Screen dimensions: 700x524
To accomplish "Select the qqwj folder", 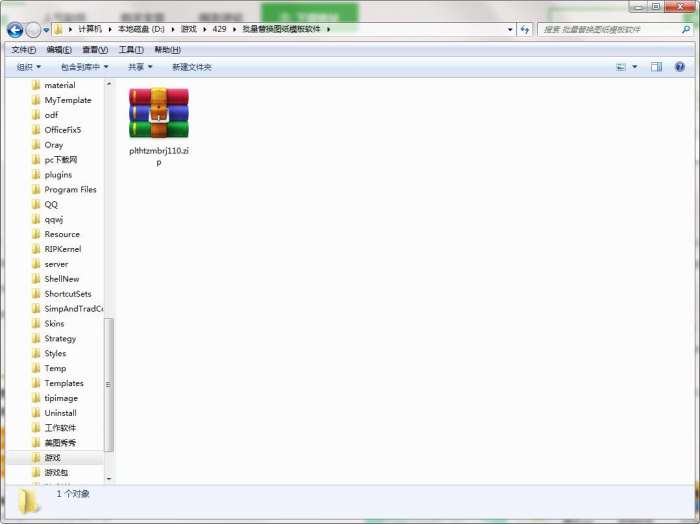I will pyautogui.click(x=54, y=220).
